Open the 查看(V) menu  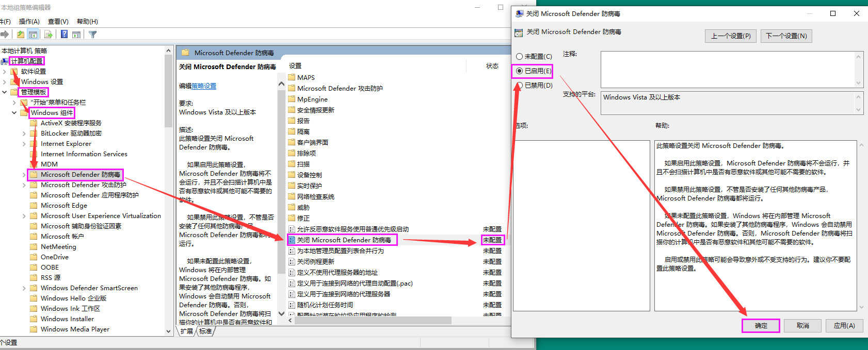click(x=58, y=21)
